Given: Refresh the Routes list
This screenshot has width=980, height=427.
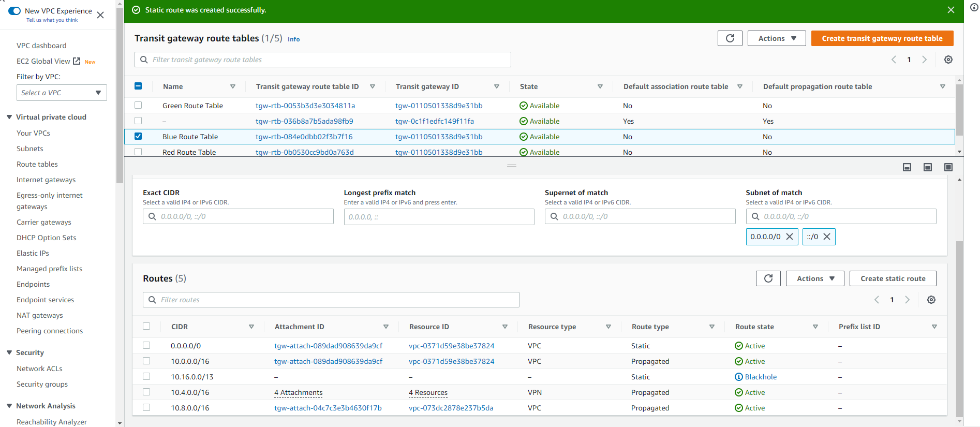Looking at the screenshot, I should point(768,278).
